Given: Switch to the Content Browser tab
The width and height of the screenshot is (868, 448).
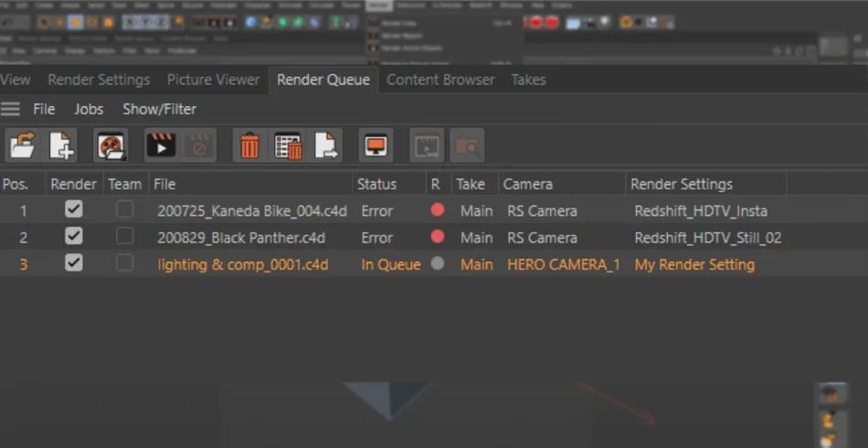Looking at the screenshot, I should (440, 80).
